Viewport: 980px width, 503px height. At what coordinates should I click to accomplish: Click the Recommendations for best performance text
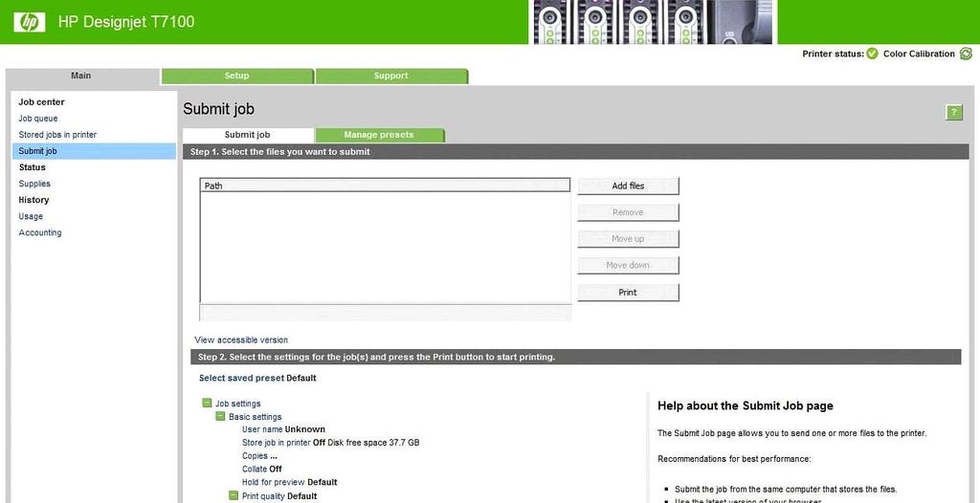(734, 459)
